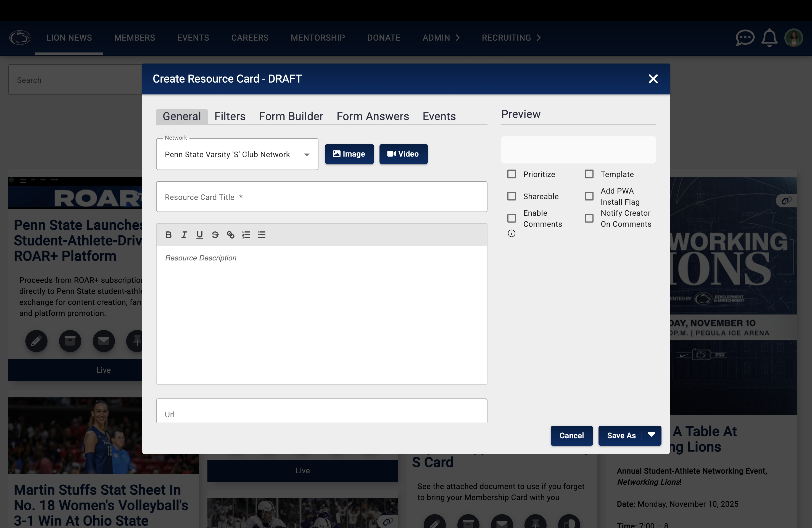Tick Notify Creator On Comments checkbox

[x=589, y=218]
